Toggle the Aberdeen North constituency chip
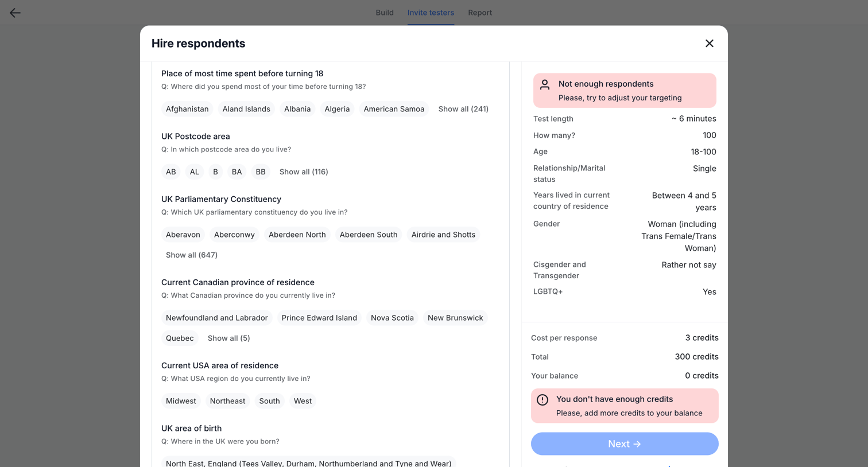Image resolution: width=868 pixels, height=467 pixels. (x=297, y=235)
